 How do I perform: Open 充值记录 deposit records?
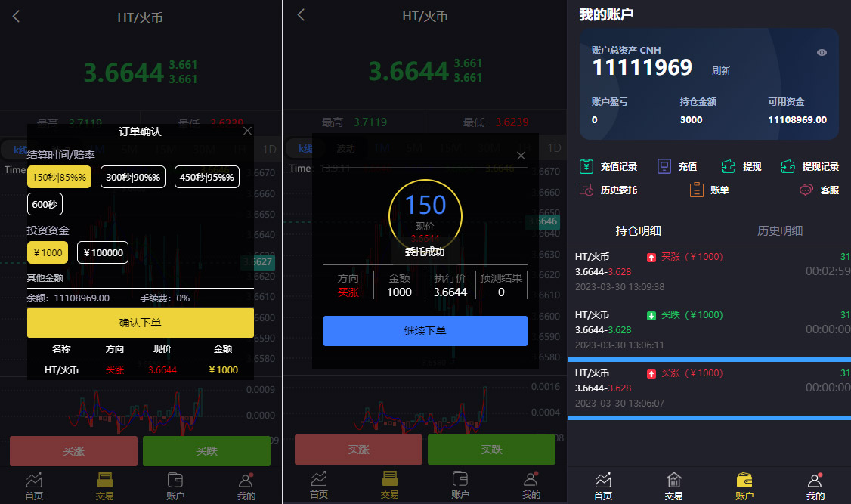click(608, 166)
